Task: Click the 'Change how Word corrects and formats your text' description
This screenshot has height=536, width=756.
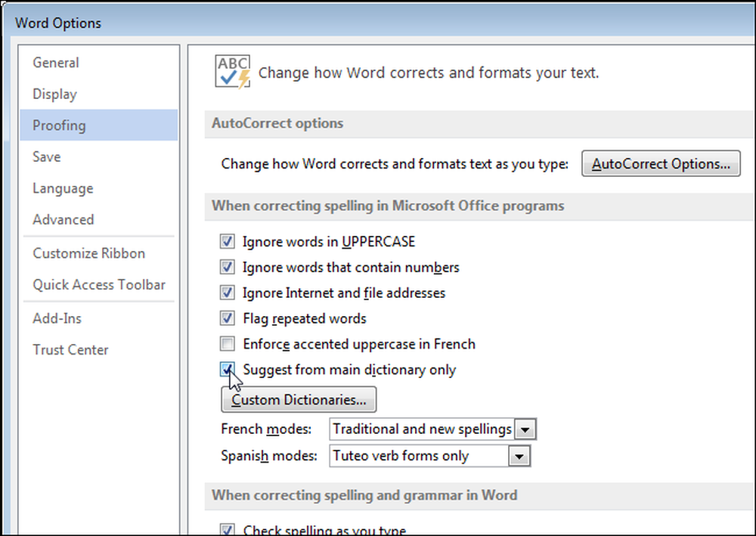Action: tap(429, 73)
